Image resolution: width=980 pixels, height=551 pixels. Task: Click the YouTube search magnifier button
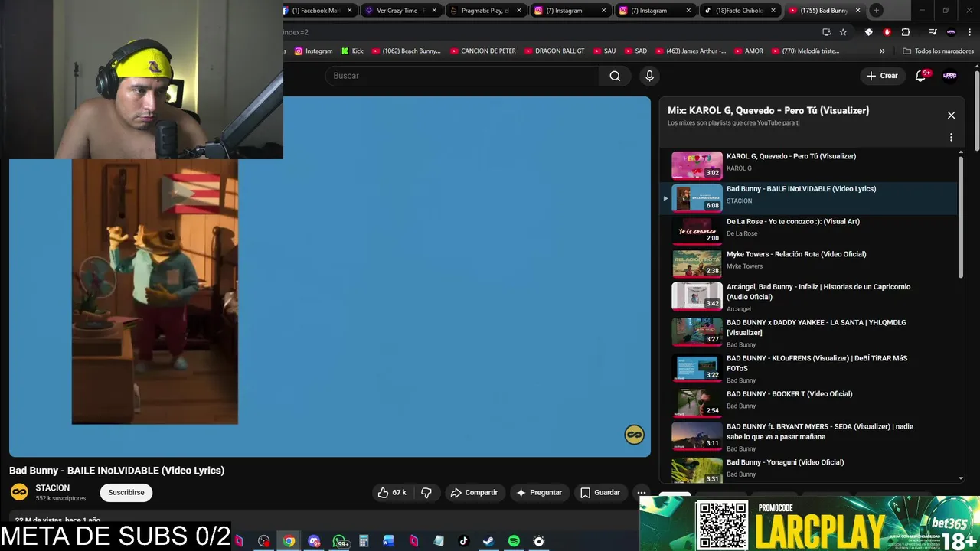[x=615, y=76]
